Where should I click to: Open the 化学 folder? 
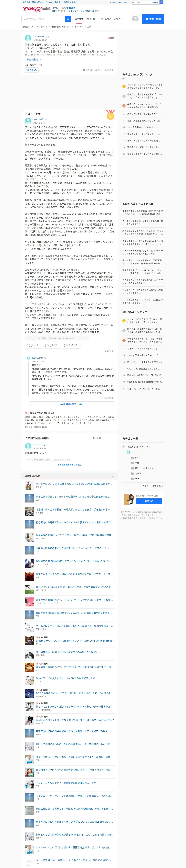(x=132, y=458)
